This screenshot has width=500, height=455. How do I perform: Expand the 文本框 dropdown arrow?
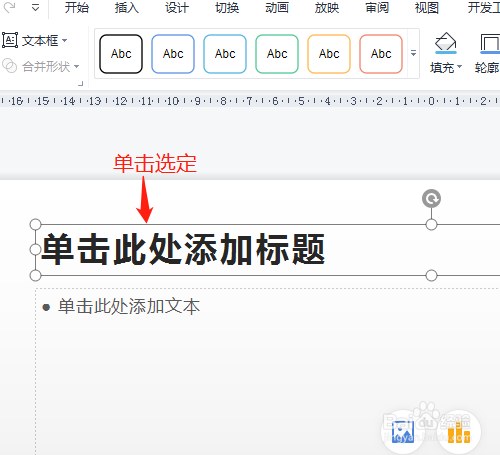[x=65, y=41]
